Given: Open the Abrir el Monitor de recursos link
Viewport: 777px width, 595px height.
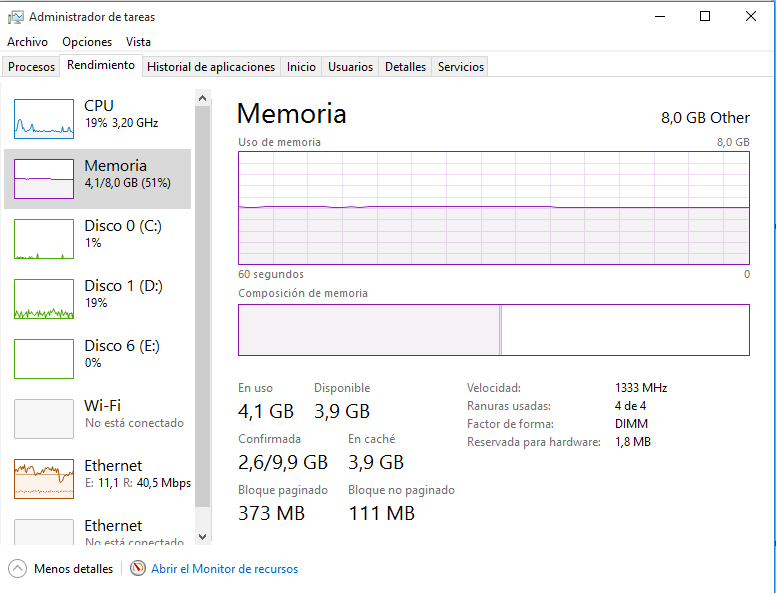Looking at the screenshot, I should 224,569.
